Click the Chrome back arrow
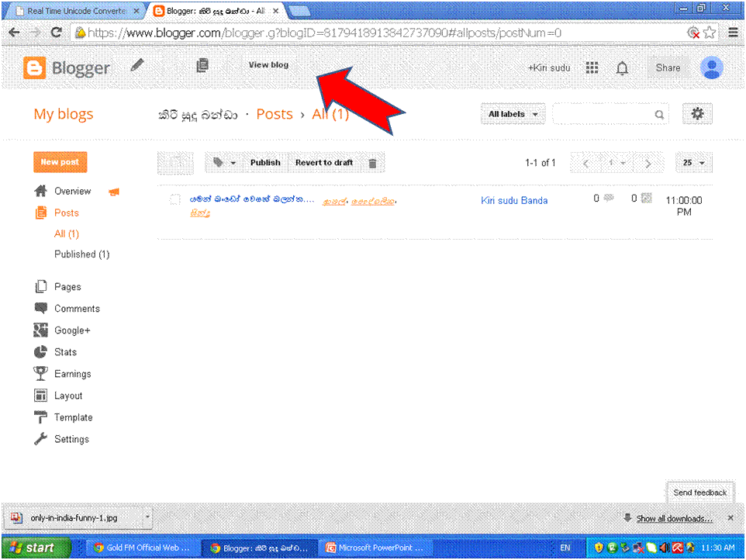The image size is (746, 560). (x=14, y=33)
